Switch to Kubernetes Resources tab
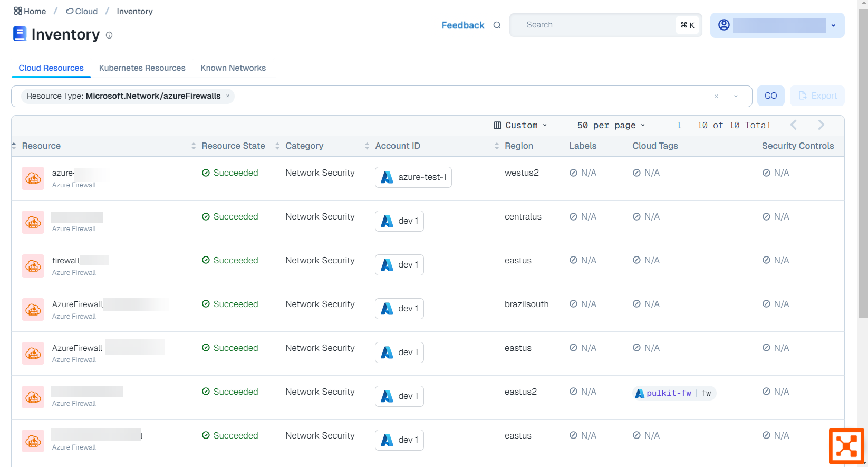 point(142,68)
